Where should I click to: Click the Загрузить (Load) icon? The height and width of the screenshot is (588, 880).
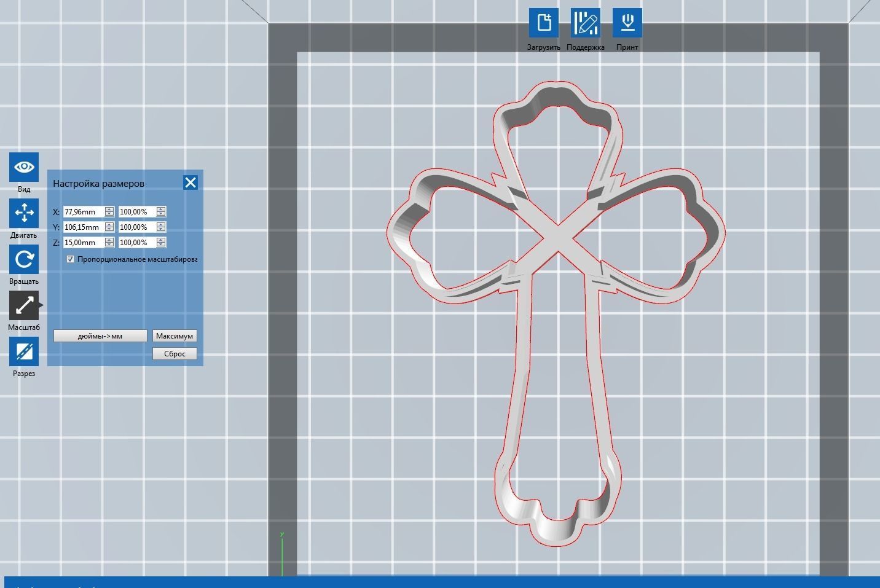[x=544, y=23]
